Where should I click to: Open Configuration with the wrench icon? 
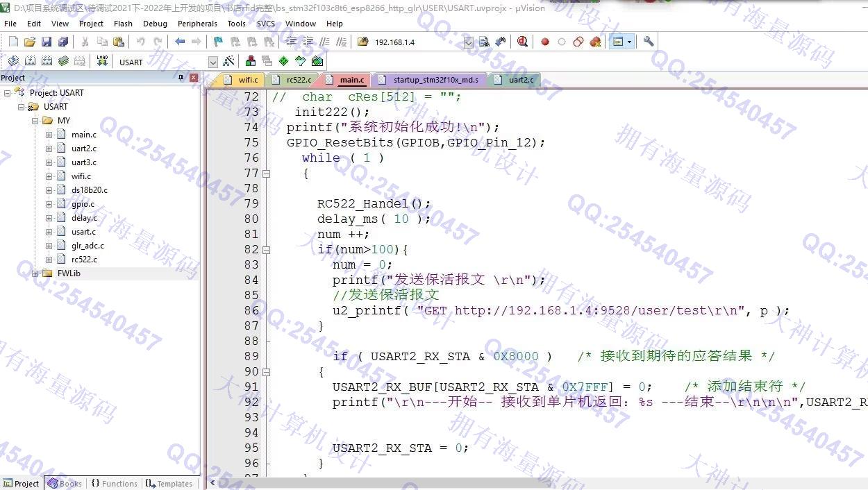[x=649, y=42]
